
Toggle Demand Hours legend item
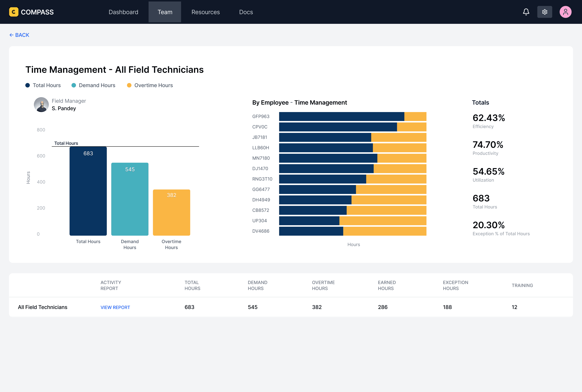[93, 85]
